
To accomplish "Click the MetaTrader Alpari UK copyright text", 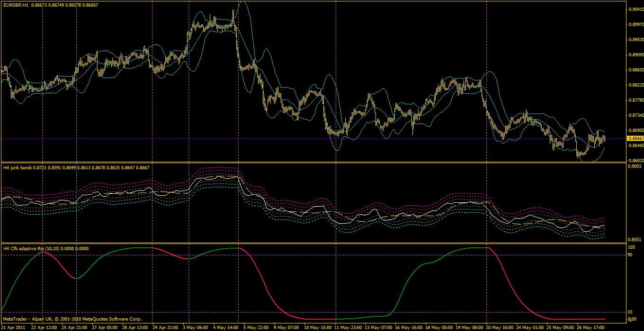I will (72, 319).
